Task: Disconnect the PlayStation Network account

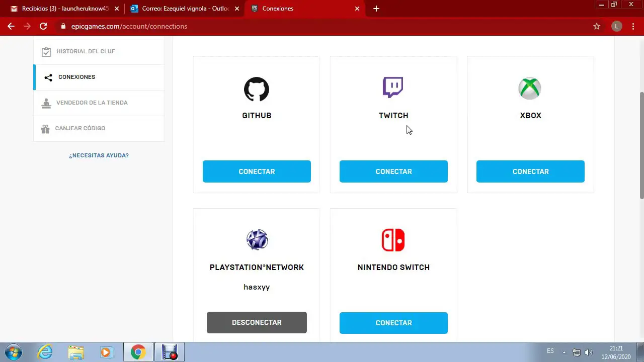Action: pos(257,322)
